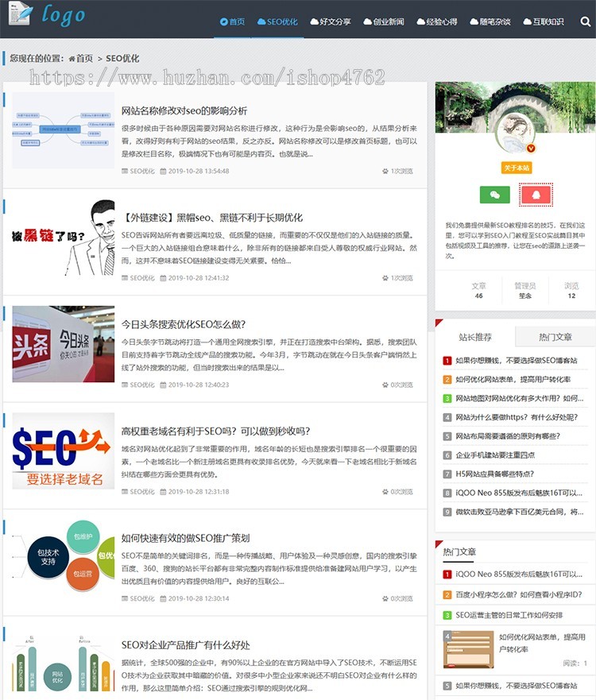Switch to the 站长推荐 tab
The height and width of the screenshot is (700, 596).
pos(475,337)
